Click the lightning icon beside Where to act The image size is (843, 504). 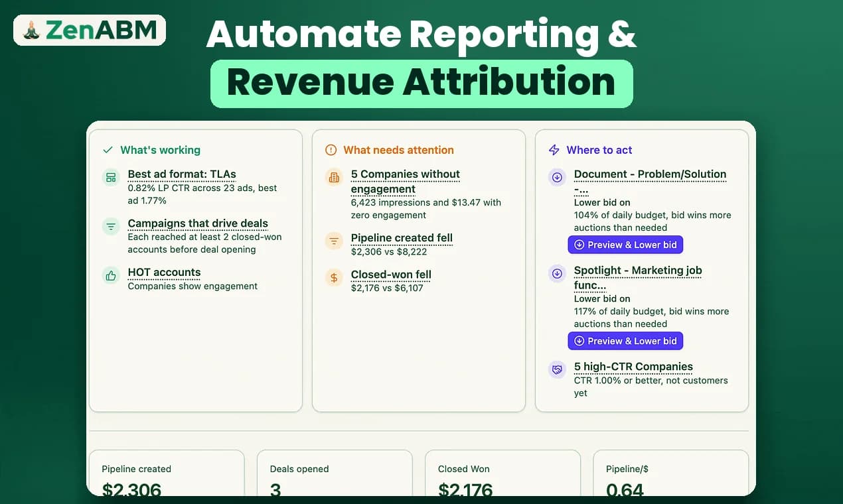point(554,151)
